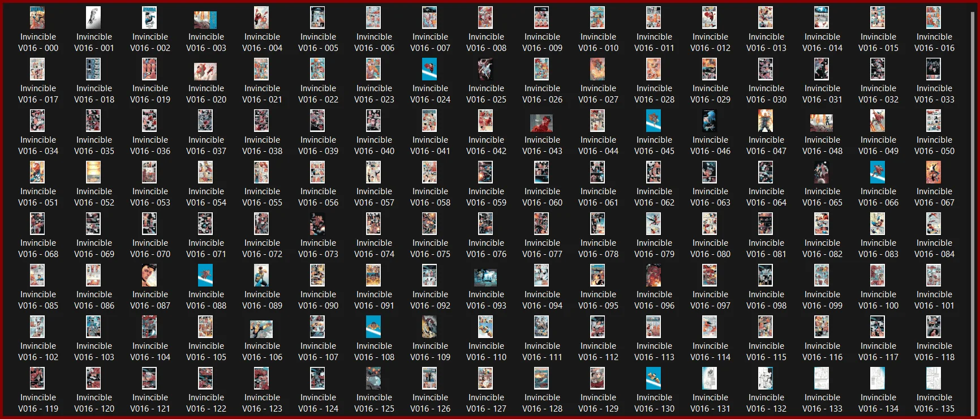
Task: Click the label "Invincible V016 - 017"
Action: pyautogui.click(x=38, y=94)
